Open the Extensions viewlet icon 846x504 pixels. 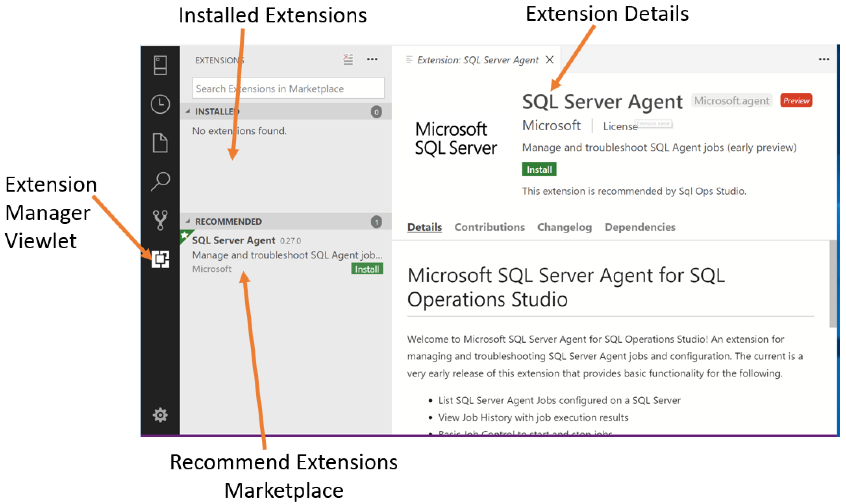pos(160,259)
